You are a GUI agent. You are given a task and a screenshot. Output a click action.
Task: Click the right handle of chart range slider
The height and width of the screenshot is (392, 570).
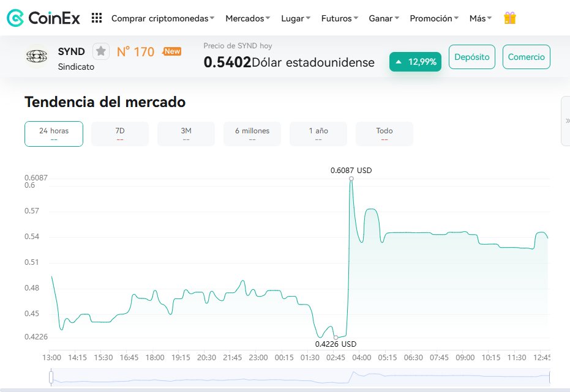click(550, 377)
